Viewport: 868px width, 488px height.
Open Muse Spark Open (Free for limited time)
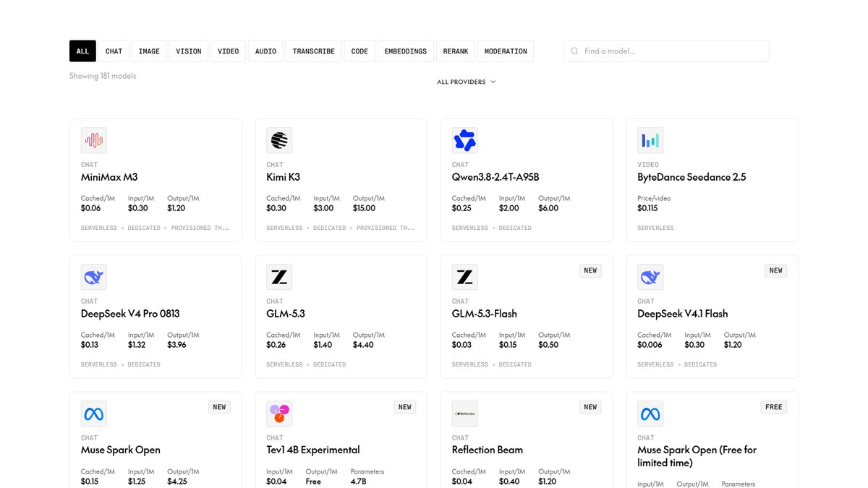point(697,456)
